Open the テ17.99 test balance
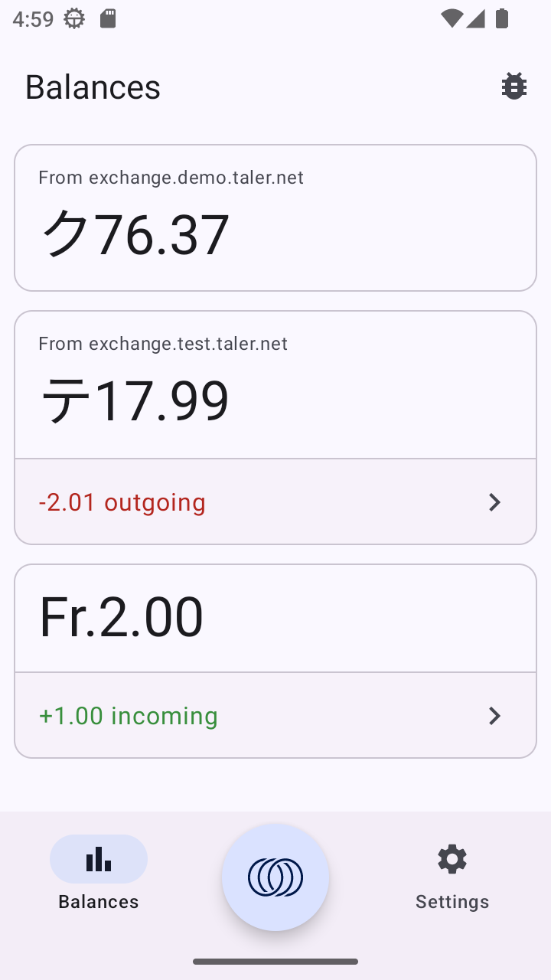Image resolution: width=551 pixels, height=980 pixels. click(x=135, y=400)
